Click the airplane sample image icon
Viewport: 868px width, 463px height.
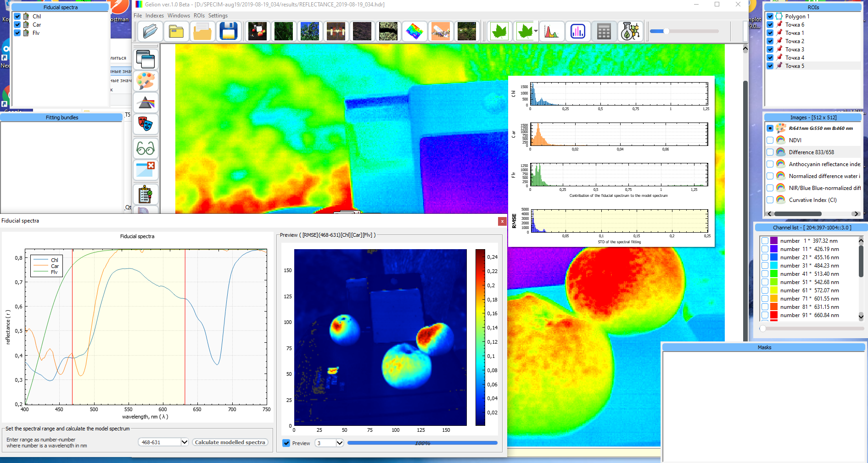coord(441,32)
